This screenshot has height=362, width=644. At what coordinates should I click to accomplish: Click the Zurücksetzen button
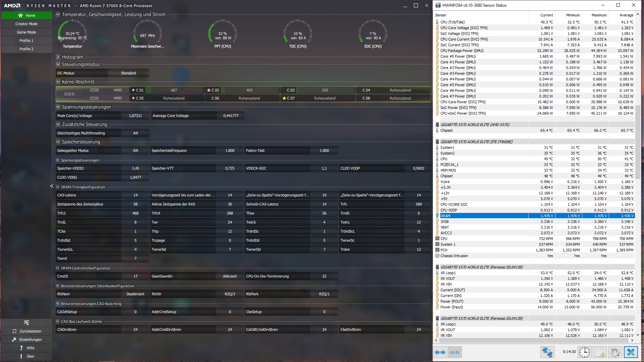[26, 331]
